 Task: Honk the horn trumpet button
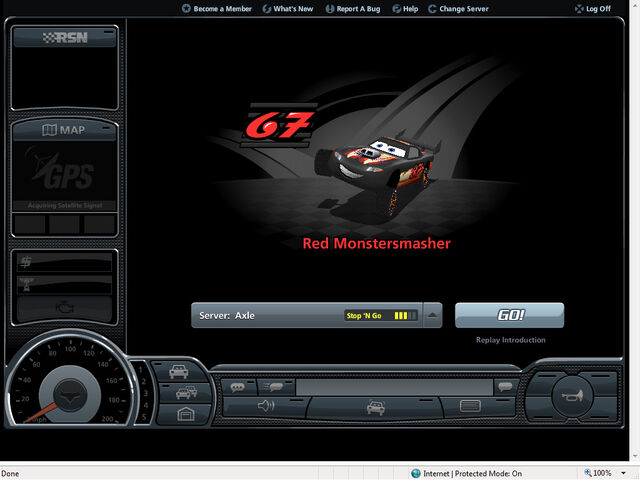[572, 395]
